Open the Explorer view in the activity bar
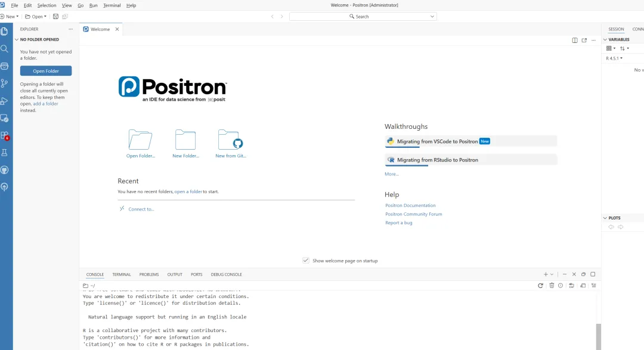 [5, 31]
